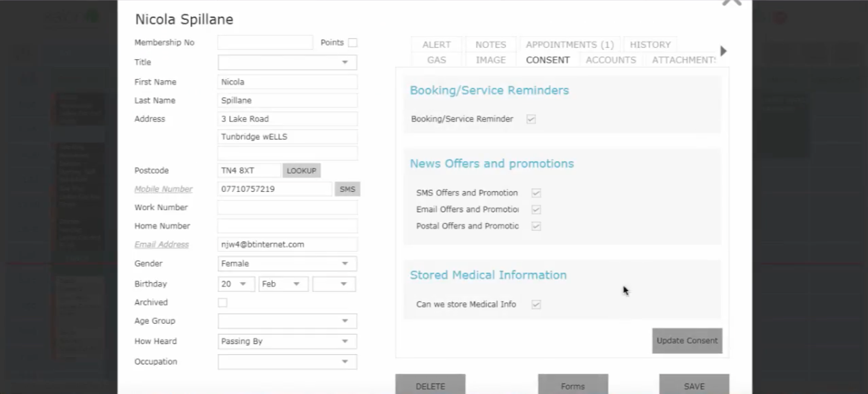This screenshot has height=394, width=868.
Task: Select the Accounts tab
Action: click(611, 60)
